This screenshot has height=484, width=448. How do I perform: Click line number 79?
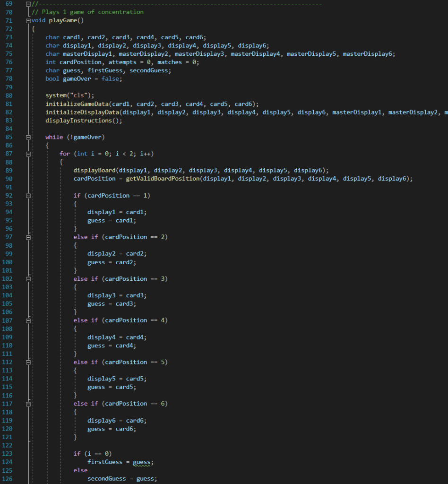pos(9,87)
